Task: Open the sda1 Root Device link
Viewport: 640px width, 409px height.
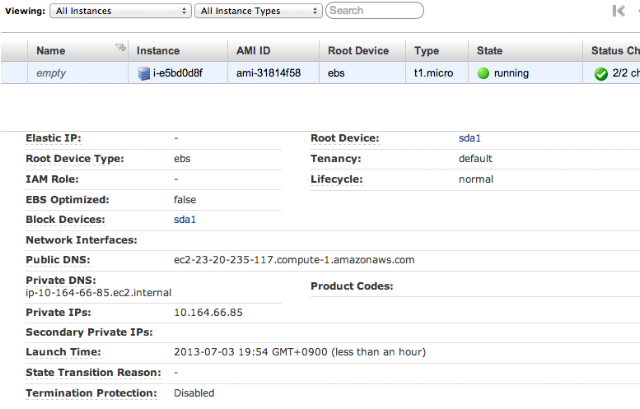Action: tap(469, 138)
